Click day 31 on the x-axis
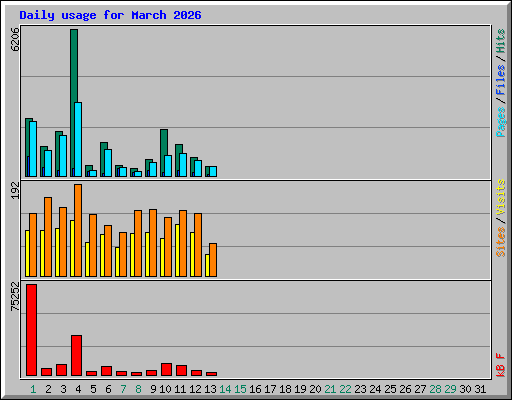The width and height of the screenshot is (512, 400). tap(480, 389)
